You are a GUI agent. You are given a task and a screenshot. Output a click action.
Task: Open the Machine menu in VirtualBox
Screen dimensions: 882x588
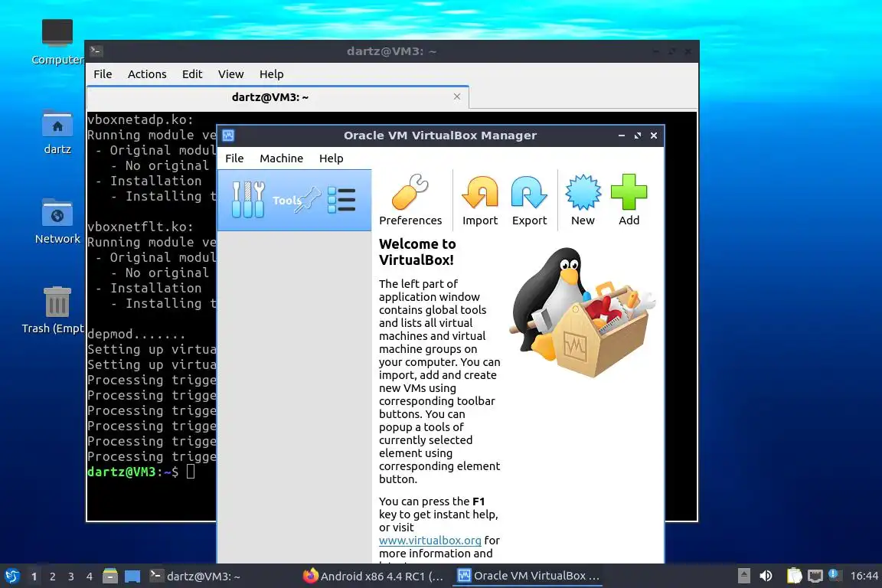point(281,158)
